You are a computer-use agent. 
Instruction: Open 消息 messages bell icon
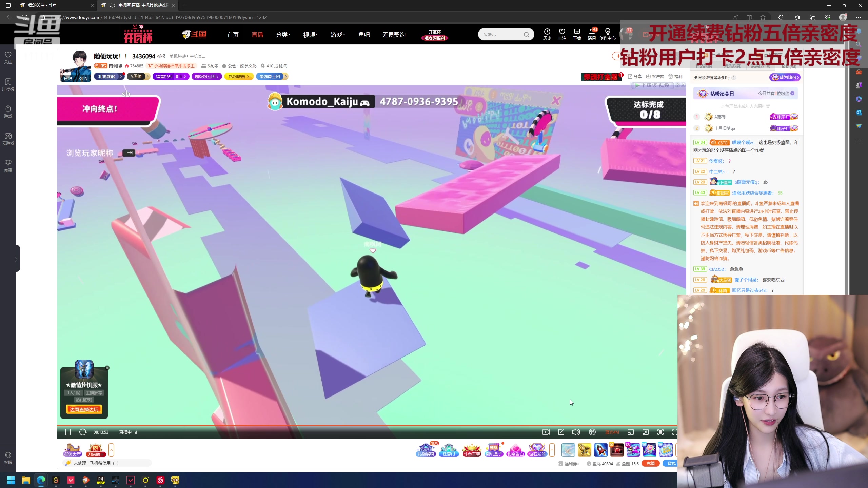click(x=592, y=34)
